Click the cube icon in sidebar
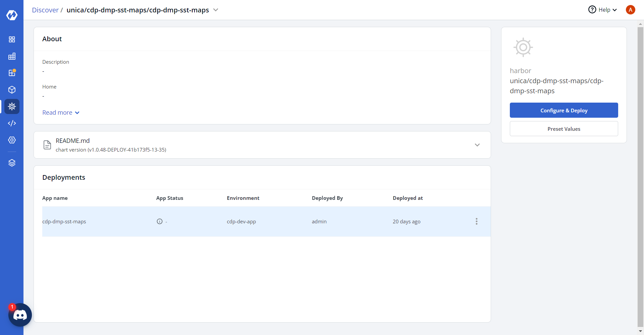 click(12, 90)
